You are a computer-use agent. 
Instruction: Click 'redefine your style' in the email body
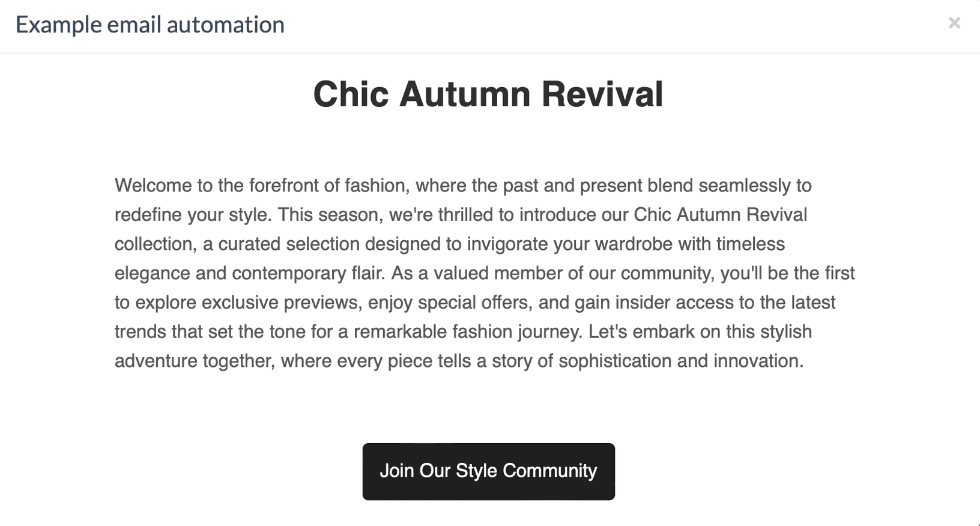[192, 215]
